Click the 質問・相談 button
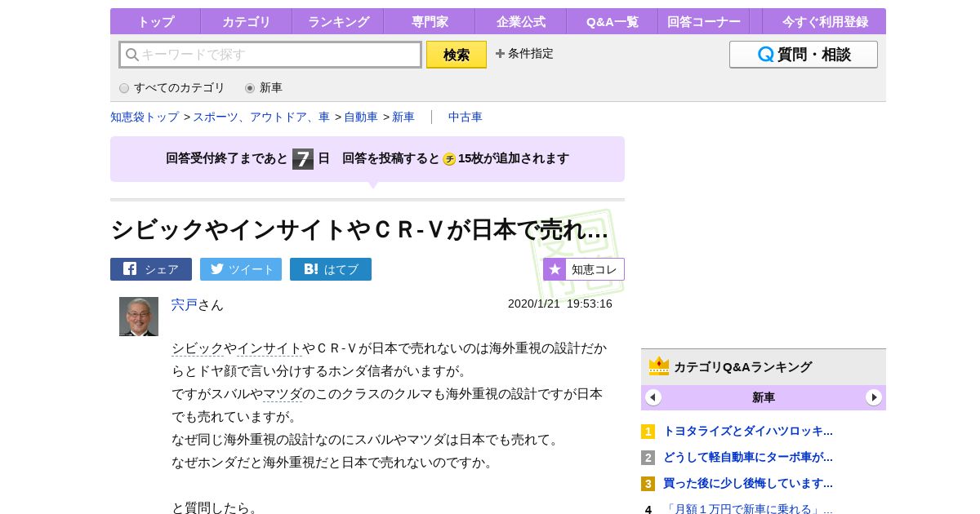The width and height of the screenshot is (980, 514). 804,55
